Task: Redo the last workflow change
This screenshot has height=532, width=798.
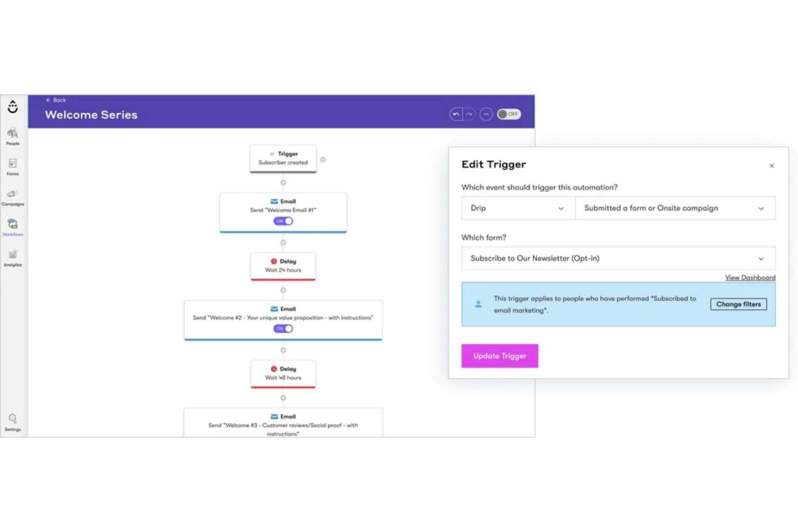Action: (469, 114)
